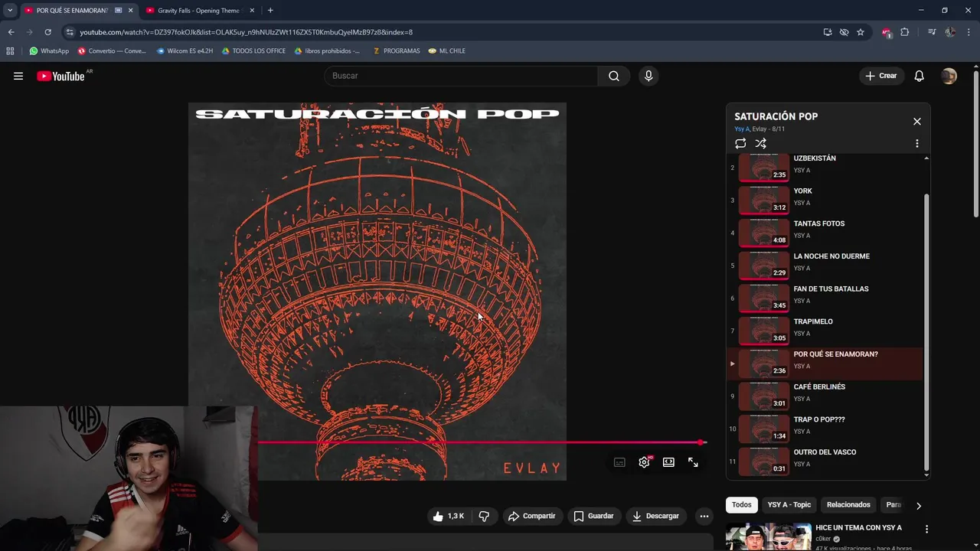
Task: Like the video with 1,3 K likes
Action: tap(449, 516)
